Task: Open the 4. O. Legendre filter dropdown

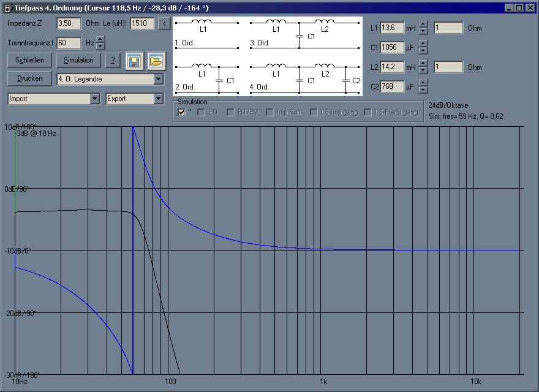Action: coord(158,79)
